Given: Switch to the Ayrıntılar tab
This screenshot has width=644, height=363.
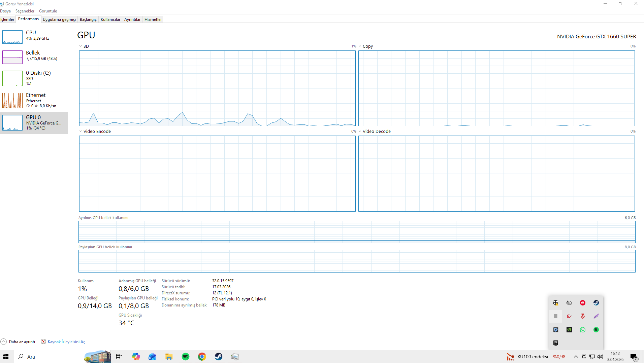Looking at the screenshot, I should coord(132,20).
